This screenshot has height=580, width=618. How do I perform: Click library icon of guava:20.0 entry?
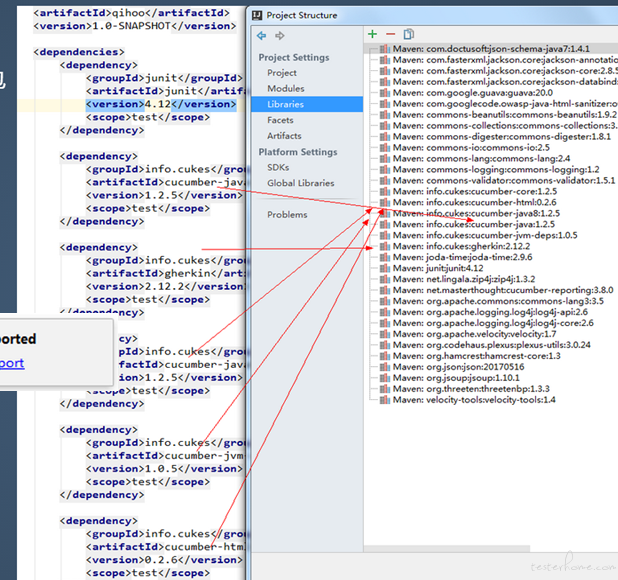pos(385,93)
